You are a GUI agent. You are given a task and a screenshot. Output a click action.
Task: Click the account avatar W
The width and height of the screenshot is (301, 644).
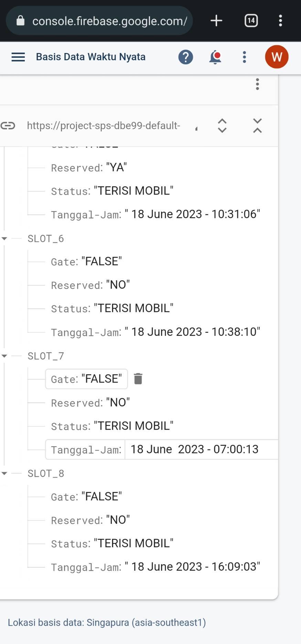277,57
